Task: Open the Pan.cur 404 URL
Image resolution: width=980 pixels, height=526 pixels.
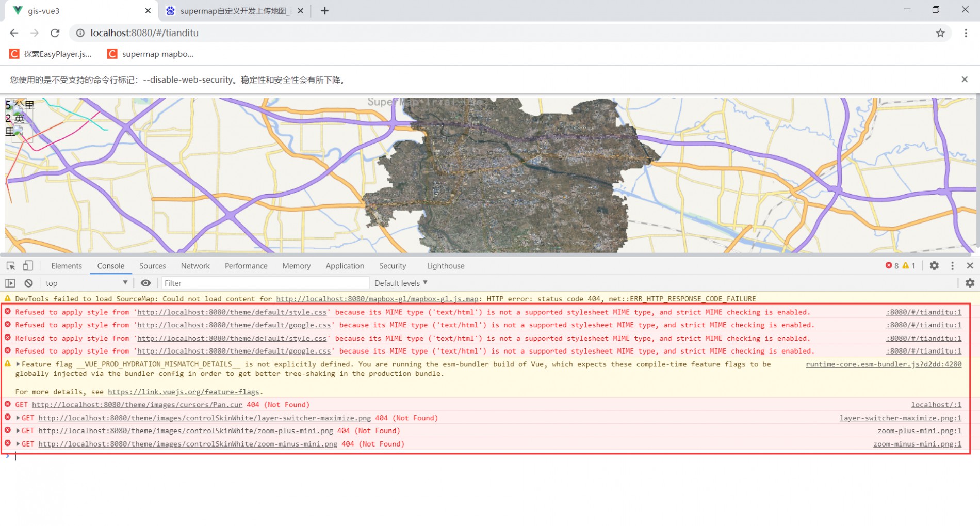Action: point(137,405)
